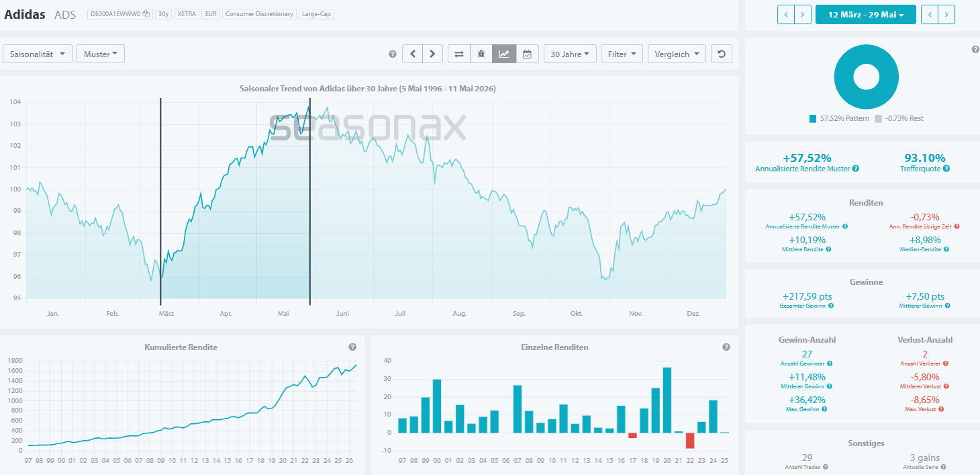Toggle the -0.73% Rest legend entry
Image resolution: width=980 pixels, height=475 pixels.
[x=899, y=118]
